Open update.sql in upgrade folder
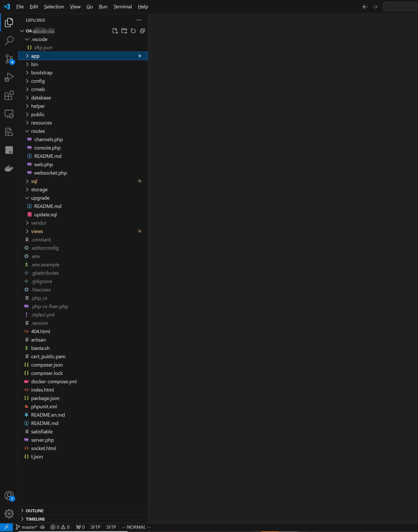 click(83, 215)
